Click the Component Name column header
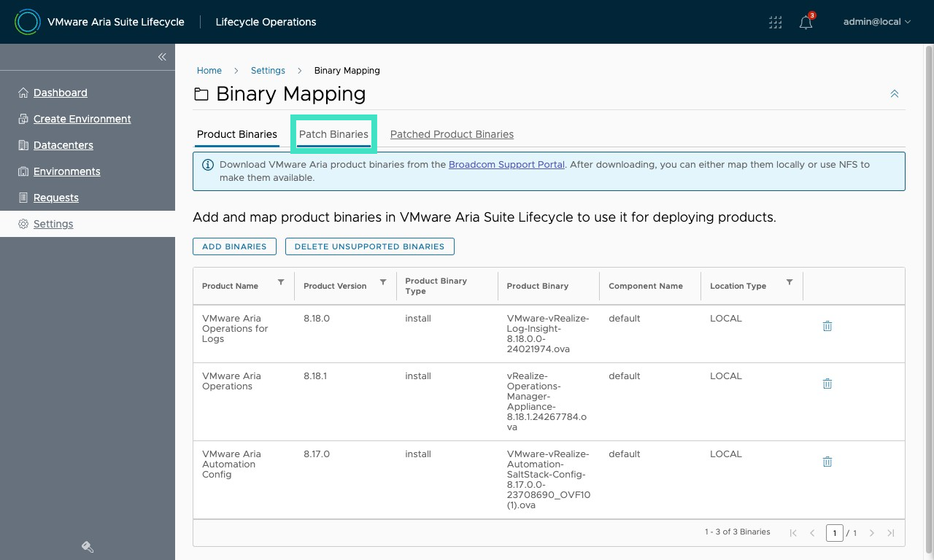Viewport: 934px width, 560px height. [x=646, y=286]
